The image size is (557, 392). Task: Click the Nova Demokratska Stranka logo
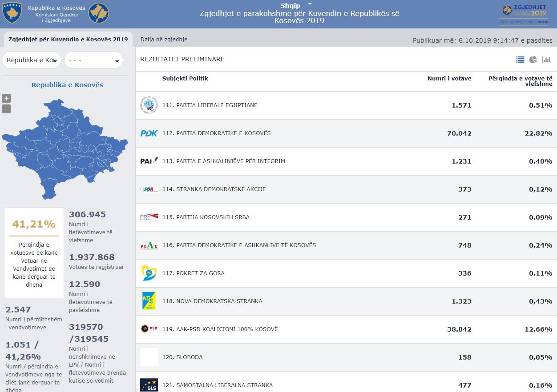pos(149,301)
